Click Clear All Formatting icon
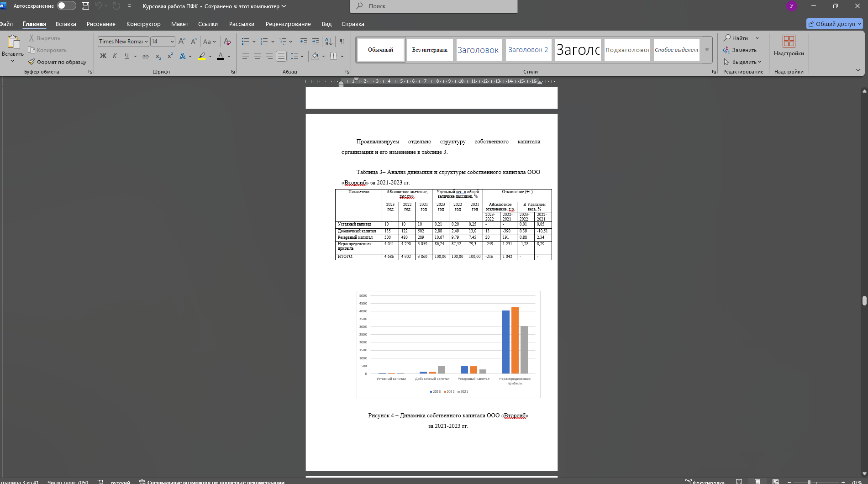 click(x=227, y=42)
